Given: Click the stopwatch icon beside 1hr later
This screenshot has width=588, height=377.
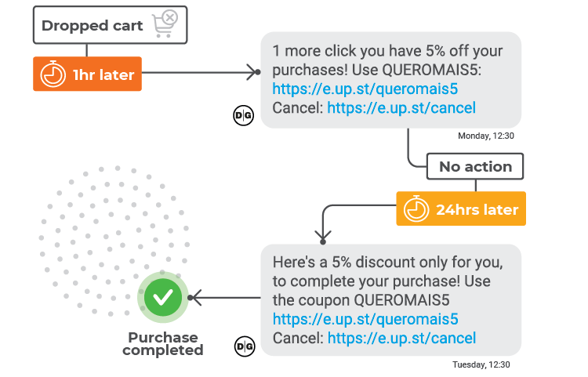Looking at the screenshot, I should pos(53,74).
